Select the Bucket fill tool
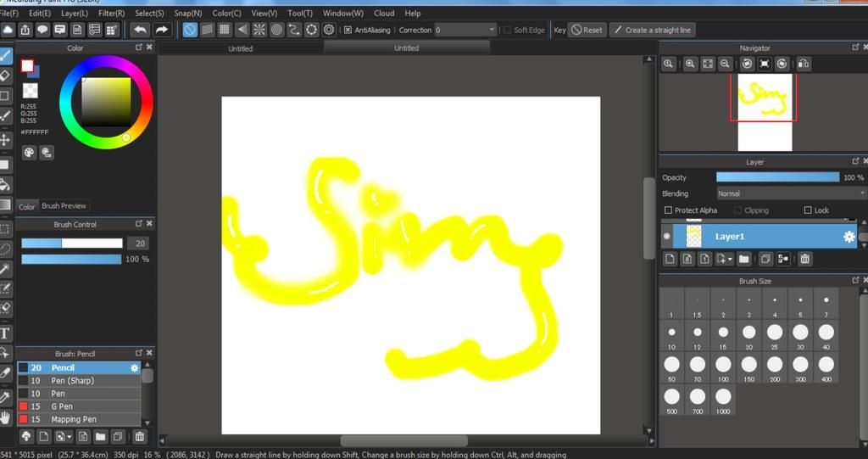The width and height of the screenshot is (868, 459). coord(5,184)
